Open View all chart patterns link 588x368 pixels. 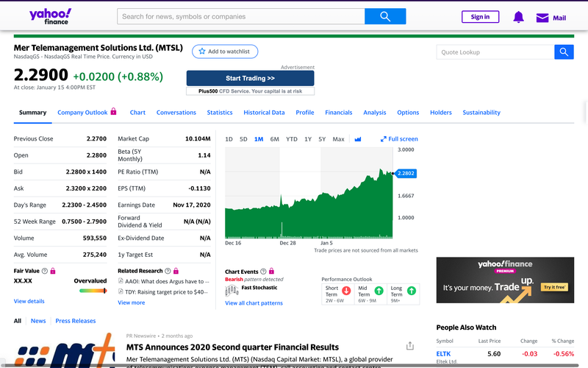point(254,303)
